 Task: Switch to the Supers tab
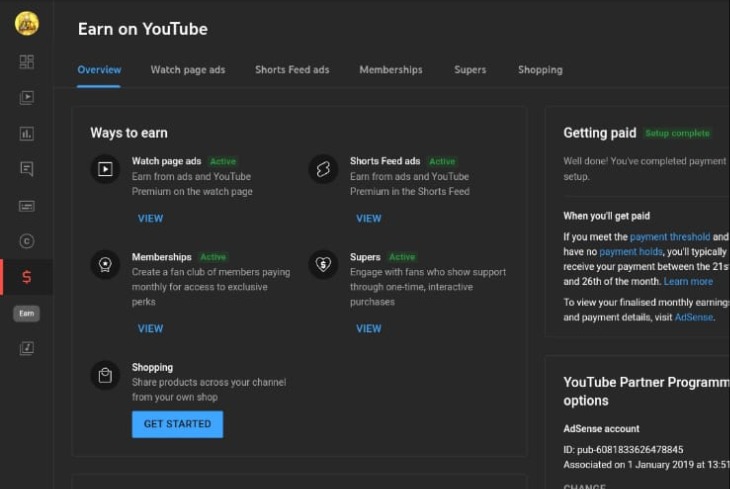470,70
